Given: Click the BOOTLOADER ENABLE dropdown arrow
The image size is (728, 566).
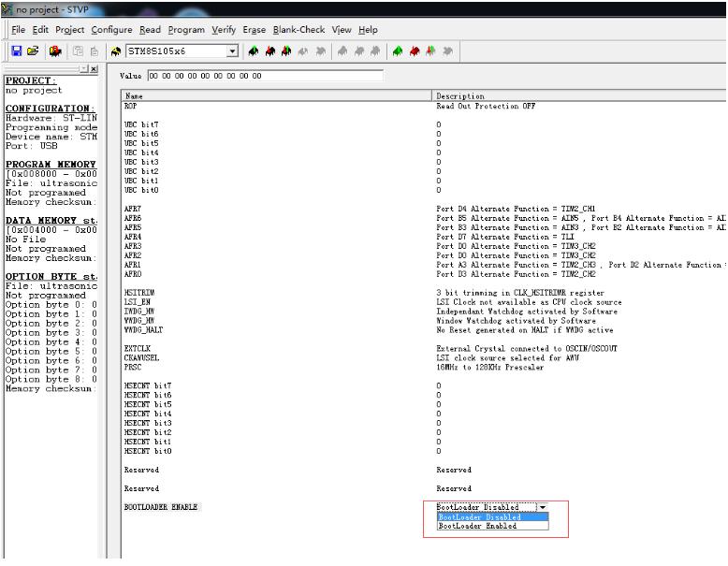Looking at the screenshot, I should [541, 507].
